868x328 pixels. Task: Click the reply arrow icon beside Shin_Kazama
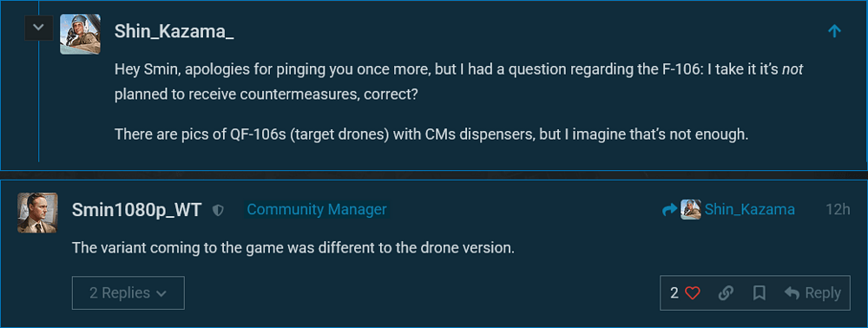click(670, 210)
